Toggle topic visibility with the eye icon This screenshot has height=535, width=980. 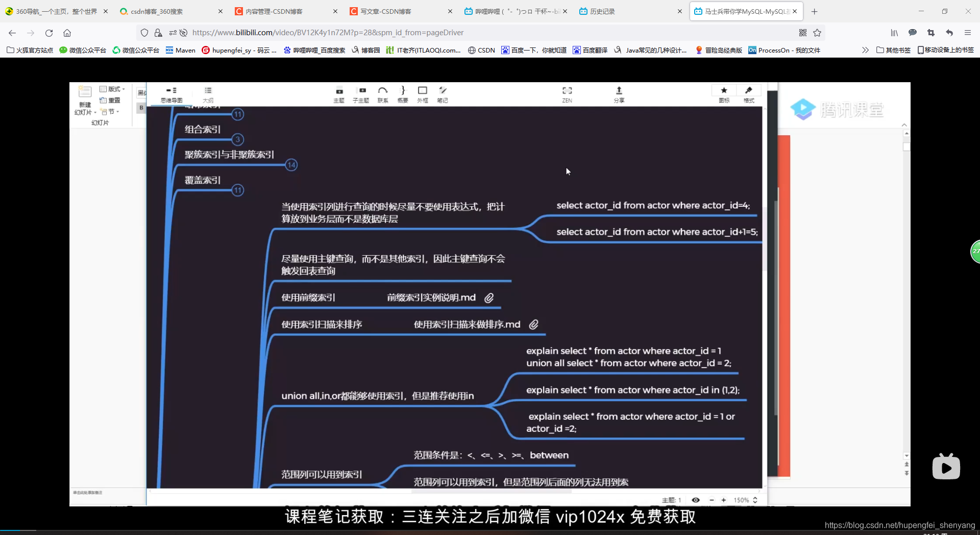click(x=696, y=500)
